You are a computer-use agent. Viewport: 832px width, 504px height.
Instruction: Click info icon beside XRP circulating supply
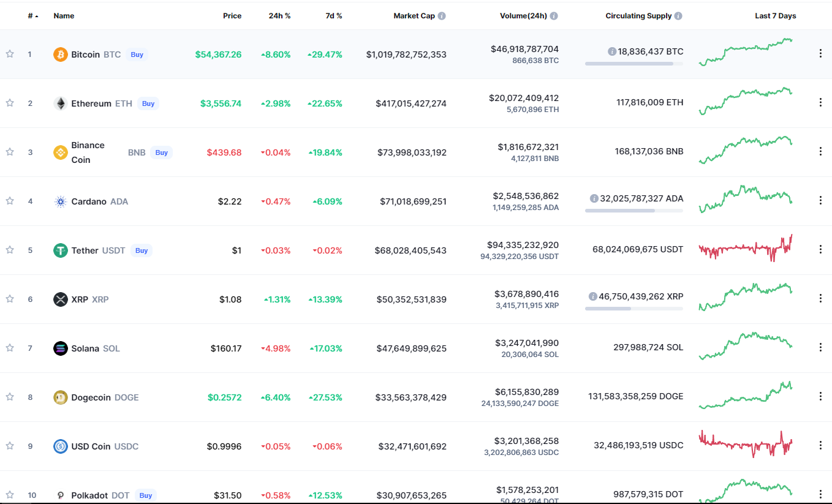592,296
